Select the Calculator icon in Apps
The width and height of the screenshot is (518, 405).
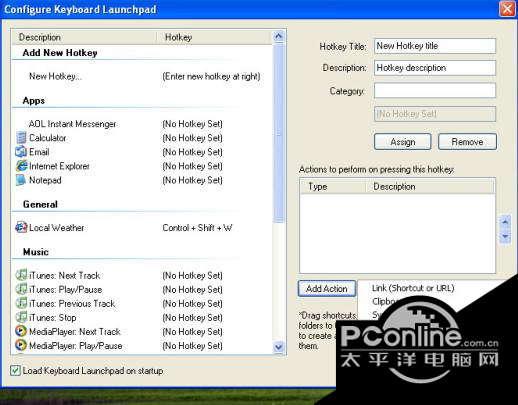(x=21, y=138)
